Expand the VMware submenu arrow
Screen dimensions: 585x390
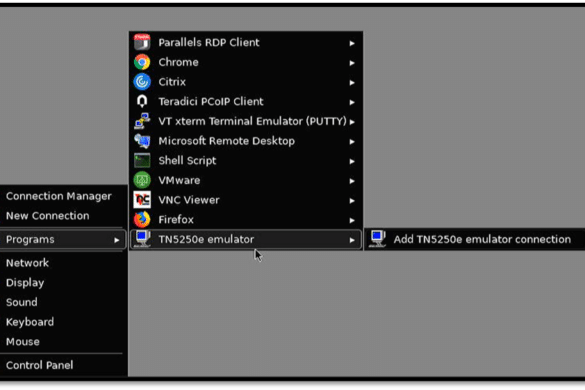pos(352,181)
